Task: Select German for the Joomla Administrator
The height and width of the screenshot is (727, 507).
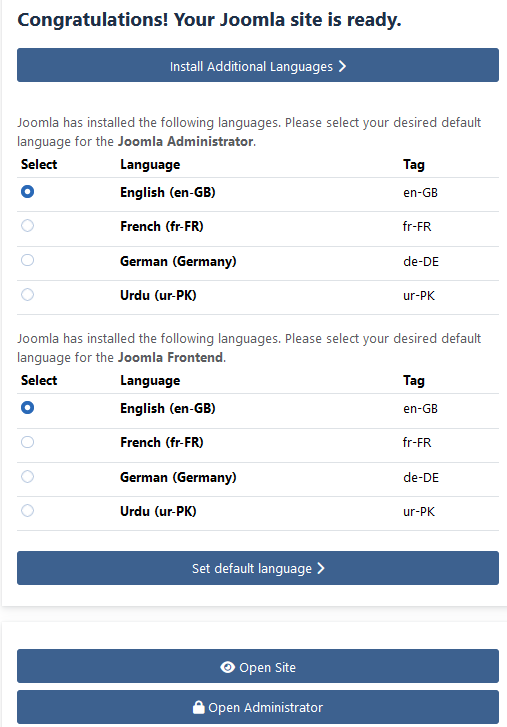Action: coord(27,260)
